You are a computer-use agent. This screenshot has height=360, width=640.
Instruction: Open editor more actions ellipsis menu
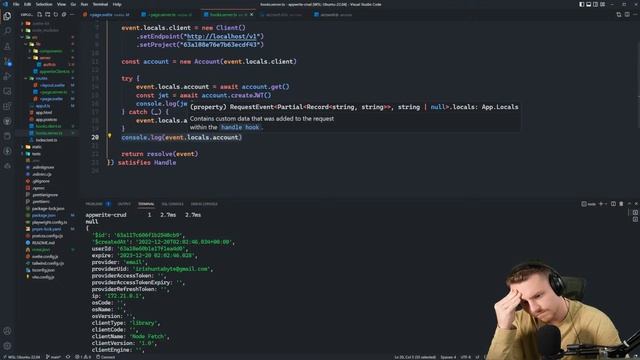635,14
